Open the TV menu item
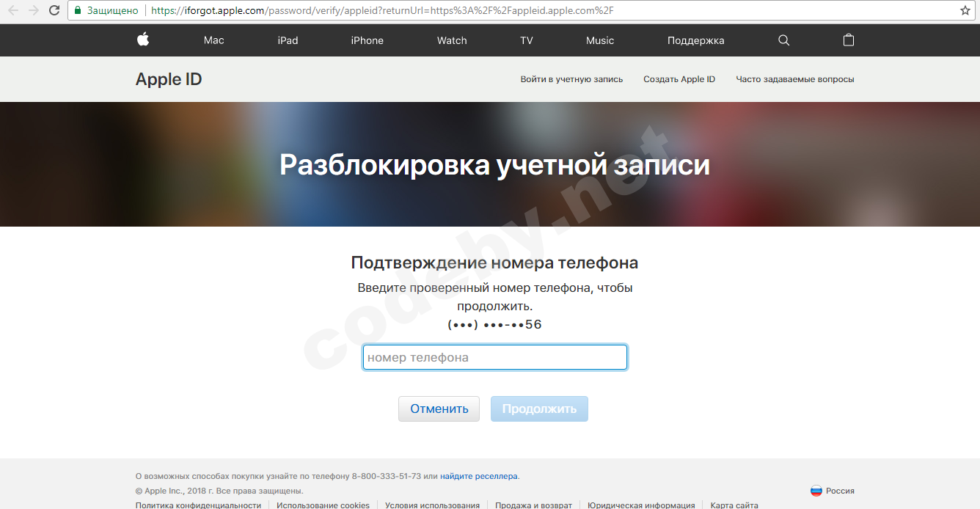Image resolution: width=980 pixels, height=509 pixels. point(527,40)
